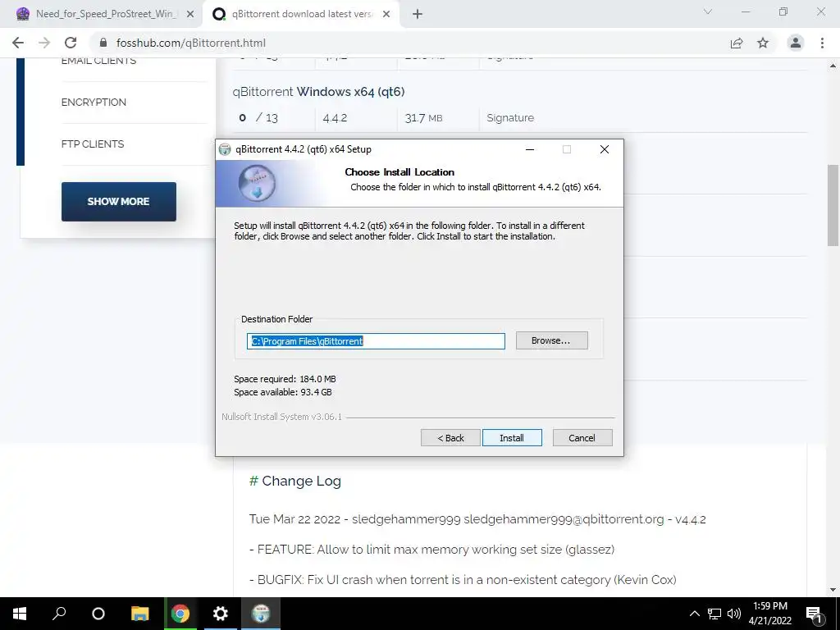Reload the current page

(x=71, y=43)
